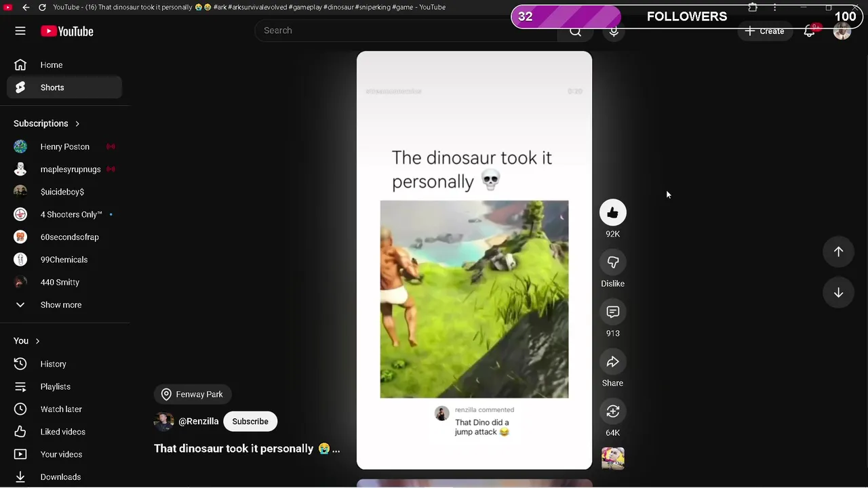This screenshot has height=488, width=868.
Task: Open the Fenway Park location tag
Action: tap(193, 394)
